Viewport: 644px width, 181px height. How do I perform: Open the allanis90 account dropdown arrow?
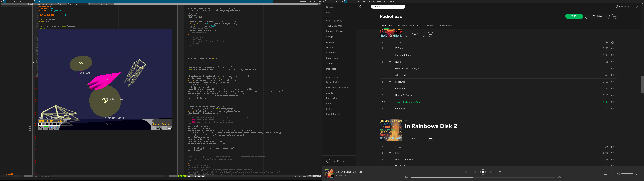click(636, 7)
